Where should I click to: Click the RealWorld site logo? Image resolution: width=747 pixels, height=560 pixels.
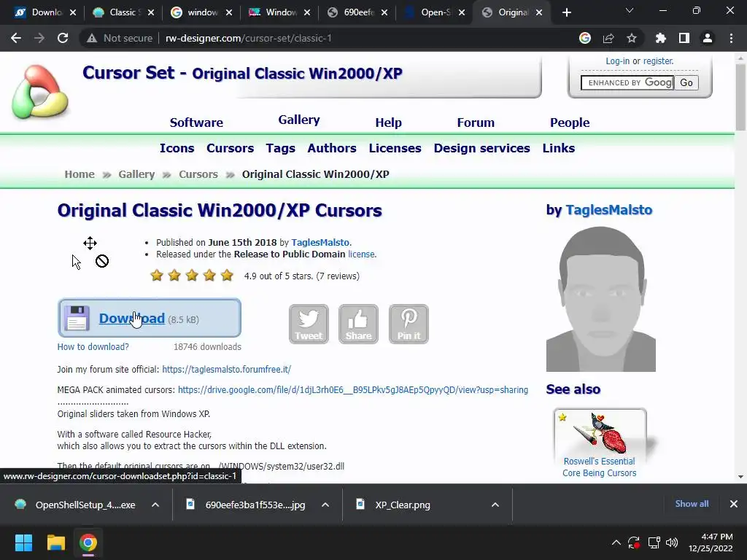point(40,92)
